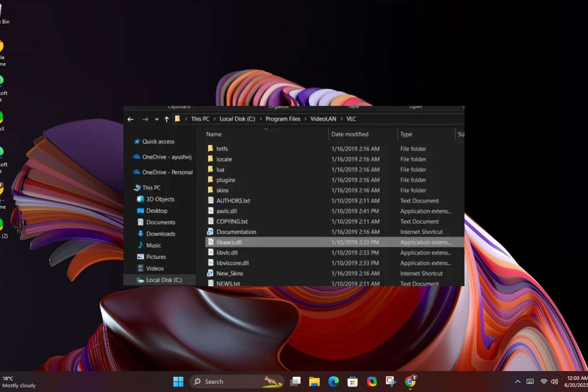
Task: Select the libvlccore.dll file
Action: (232, 263)
